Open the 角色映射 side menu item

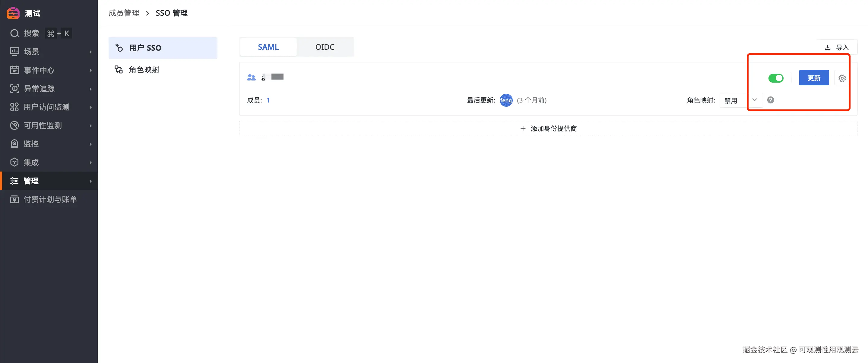[144, 70]
